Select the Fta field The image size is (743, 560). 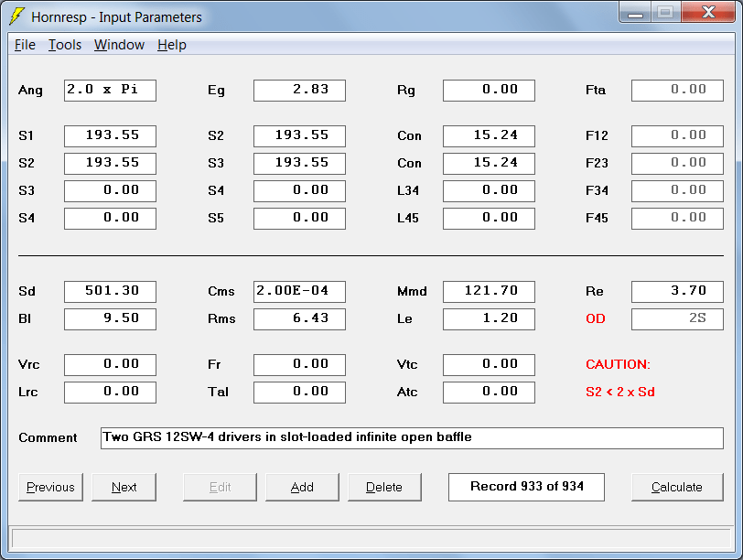click(678, 91)
